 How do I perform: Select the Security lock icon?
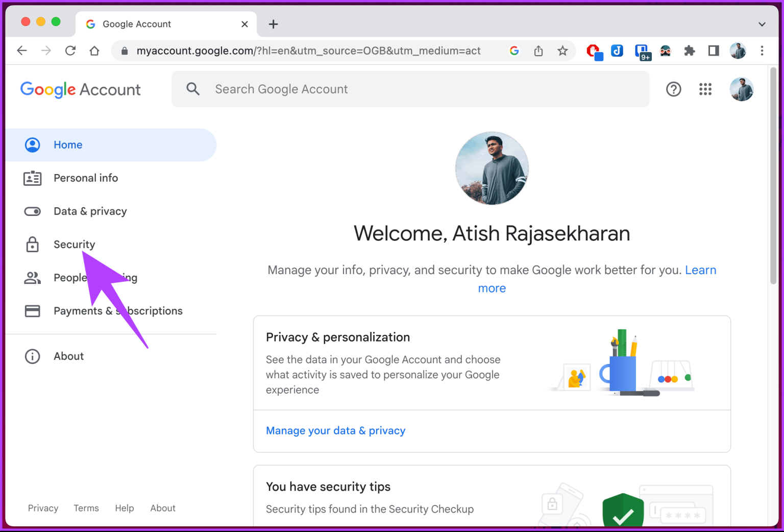(x=32, y=244)
